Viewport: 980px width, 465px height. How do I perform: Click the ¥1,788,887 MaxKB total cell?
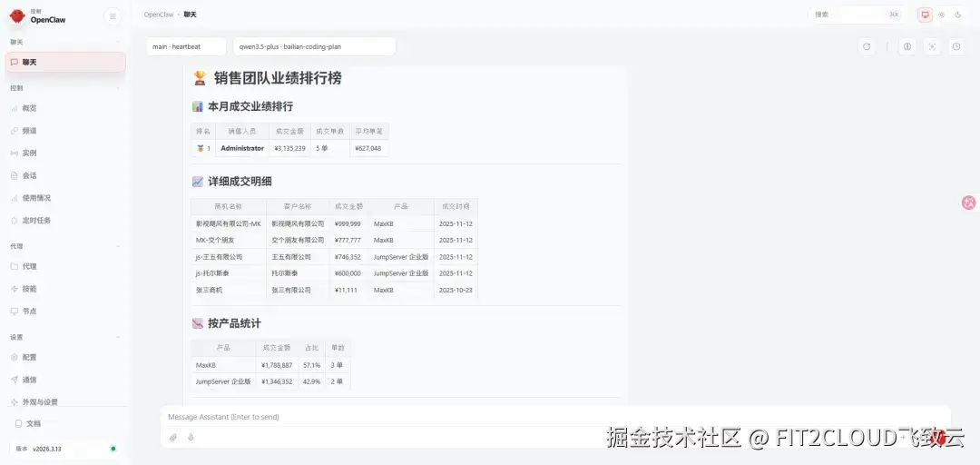point(277,365)
